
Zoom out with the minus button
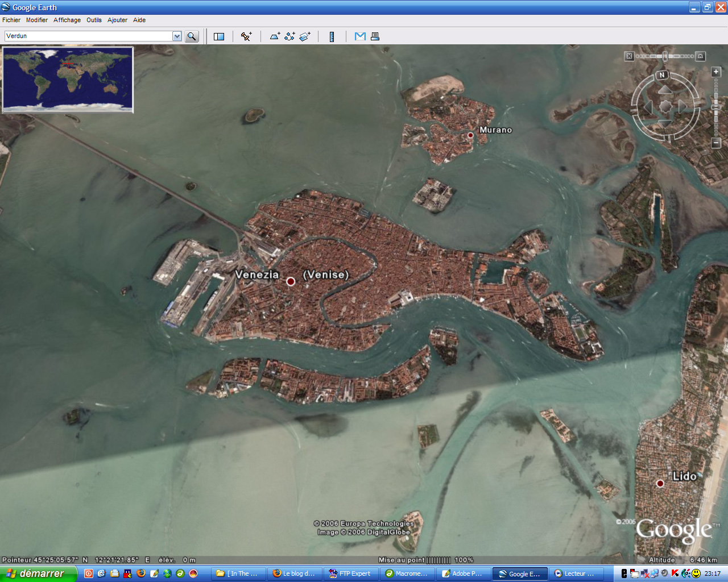(716, 143)
